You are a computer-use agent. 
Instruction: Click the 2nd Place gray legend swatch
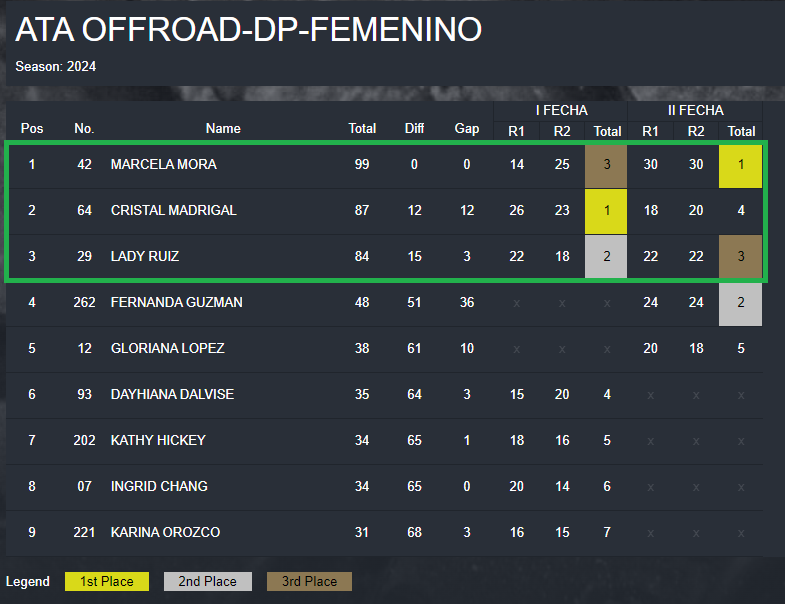tap(208, 581)
